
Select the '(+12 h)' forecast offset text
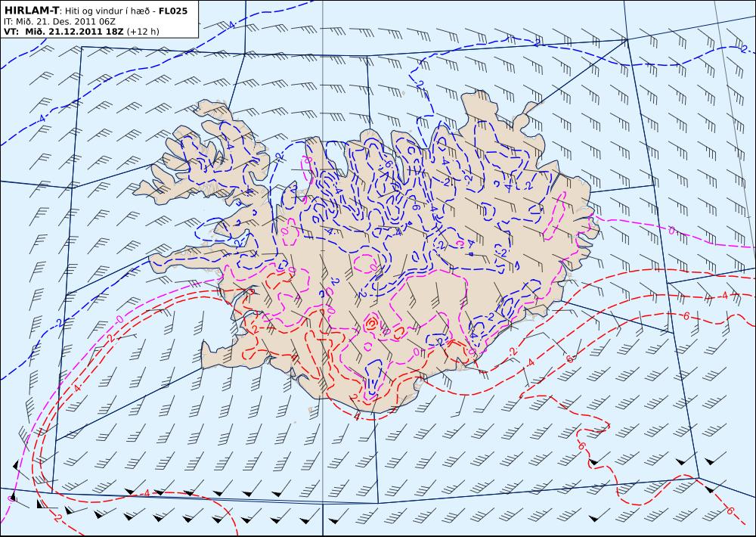click(x=143, y=32)
